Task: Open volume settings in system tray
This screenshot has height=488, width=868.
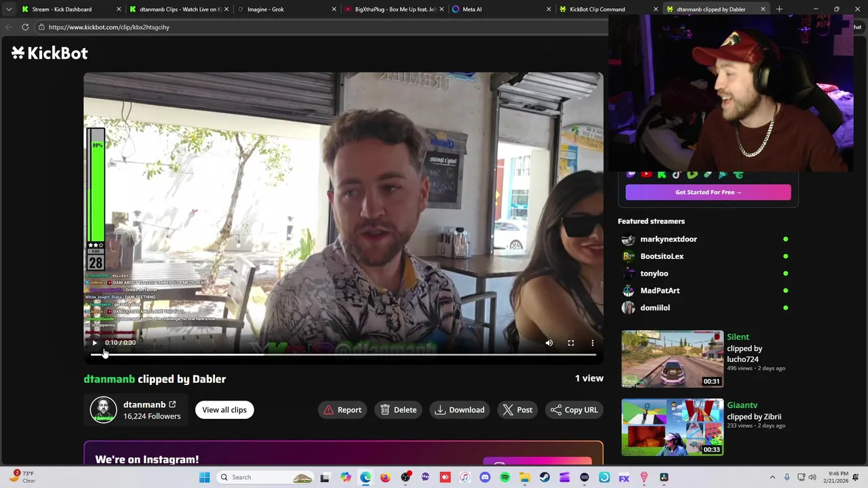Action: coord(812,477)
